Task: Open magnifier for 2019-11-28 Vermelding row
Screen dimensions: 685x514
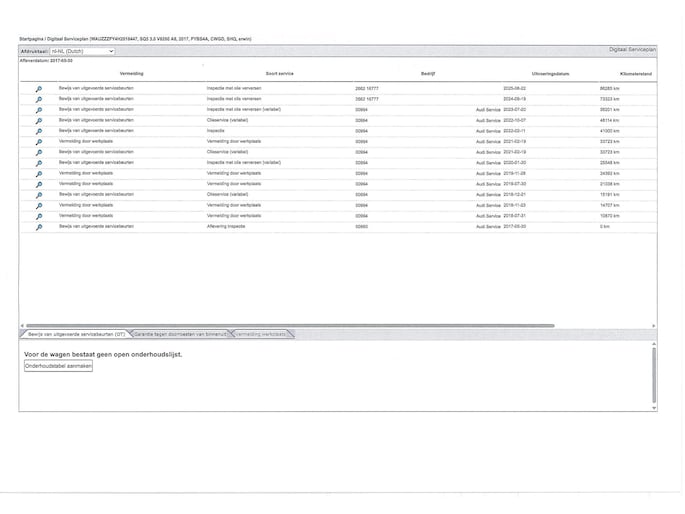Action: (39, 174)
